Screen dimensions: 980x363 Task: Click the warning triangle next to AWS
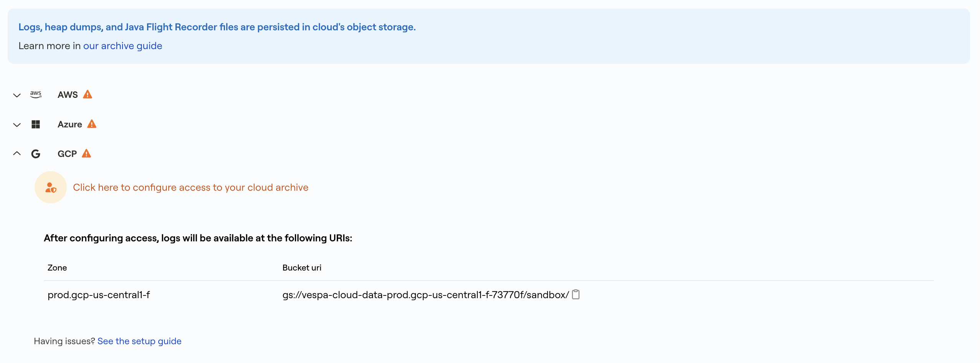click(88, 94)
